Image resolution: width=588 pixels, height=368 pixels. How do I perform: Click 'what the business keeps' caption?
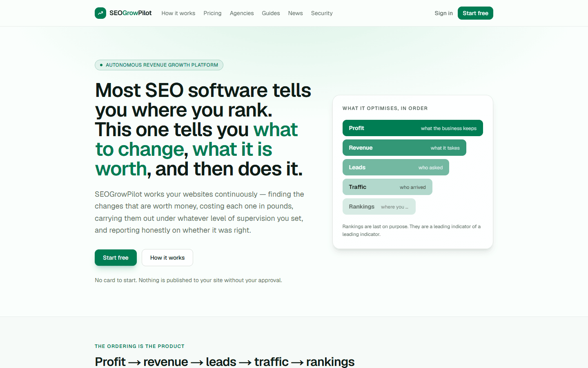click(x=448, y=128)
